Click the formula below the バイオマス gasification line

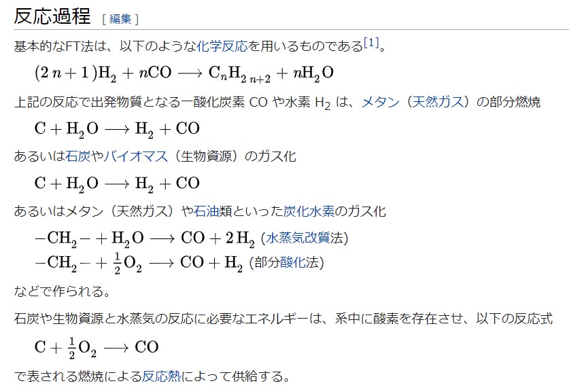116,183
